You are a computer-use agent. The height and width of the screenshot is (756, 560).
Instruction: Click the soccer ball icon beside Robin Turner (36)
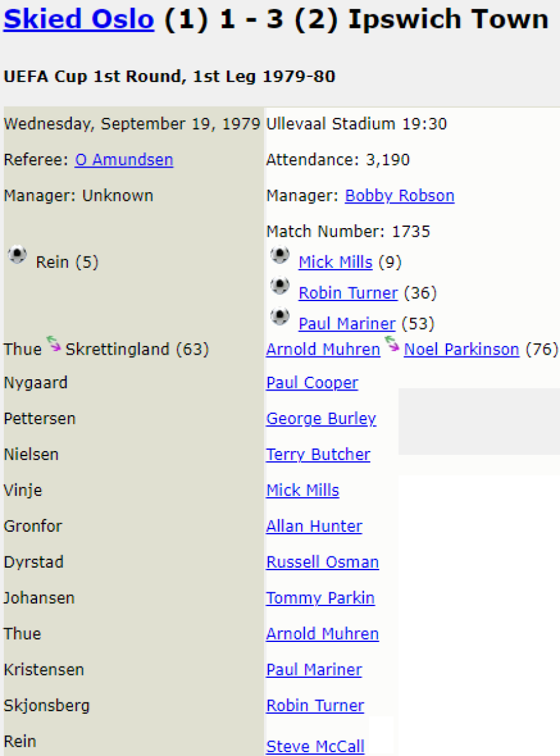tap(280, 286)
